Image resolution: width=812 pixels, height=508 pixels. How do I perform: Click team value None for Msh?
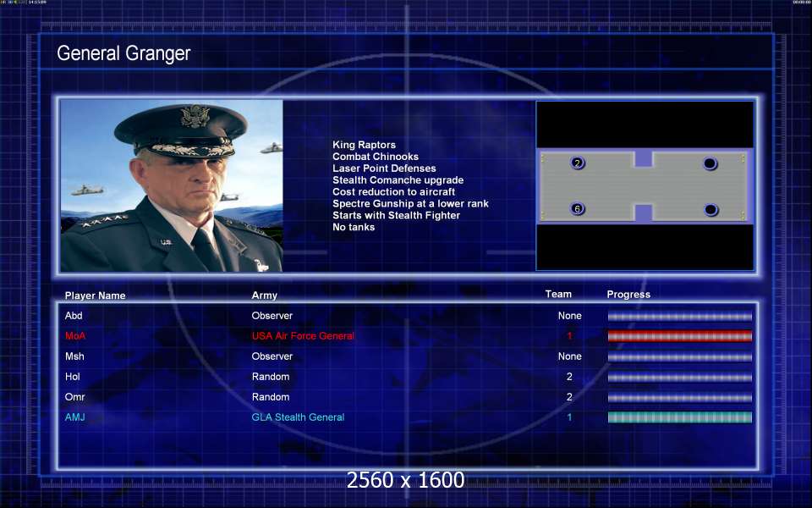(x=569, y=356)
